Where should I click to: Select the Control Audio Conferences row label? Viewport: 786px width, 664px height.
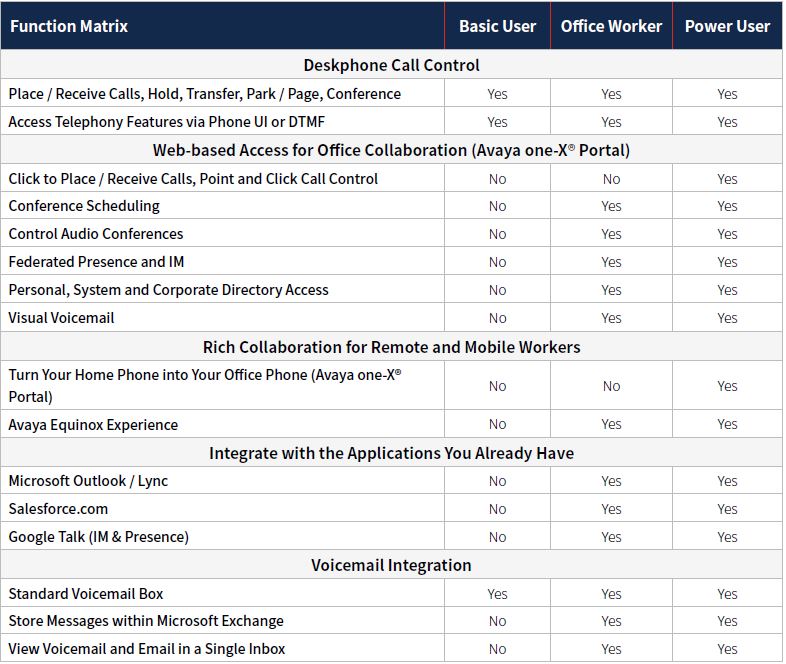pos(96,234)
